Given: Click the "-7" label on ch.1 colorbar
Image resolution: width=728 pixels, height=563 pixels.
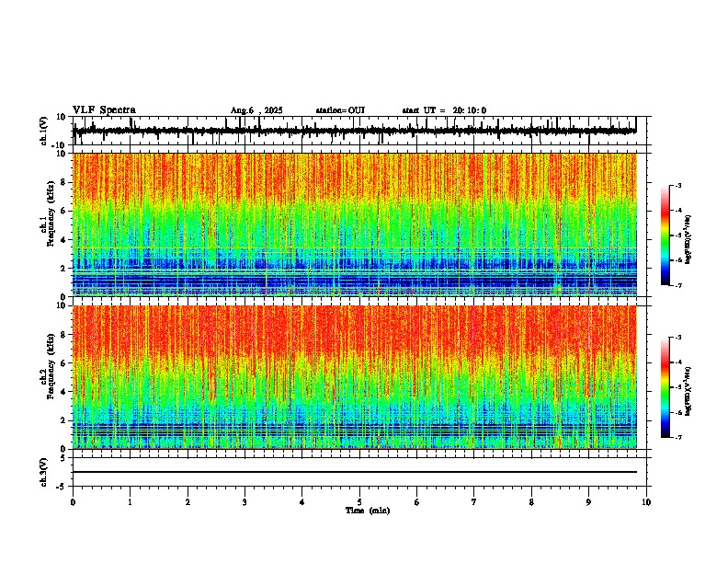Looking at the screenshot, I should tap(677, 285).
